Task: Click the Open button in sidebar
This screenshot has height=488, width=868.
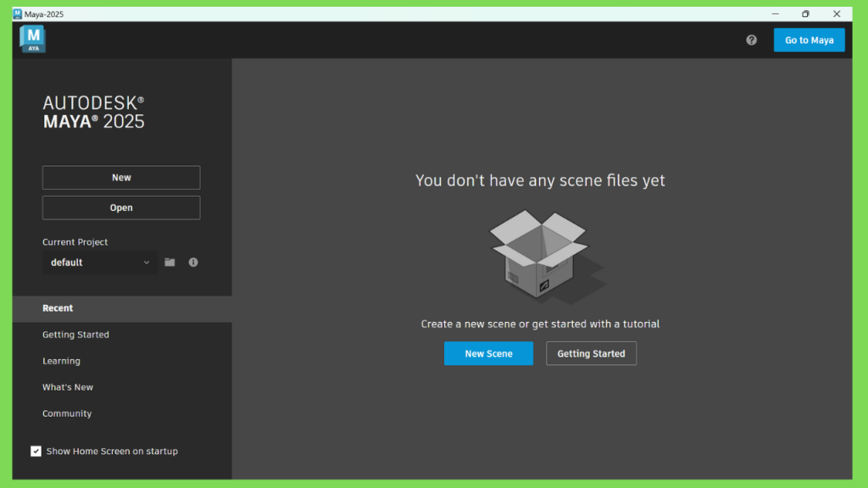Action: (121, 208)
